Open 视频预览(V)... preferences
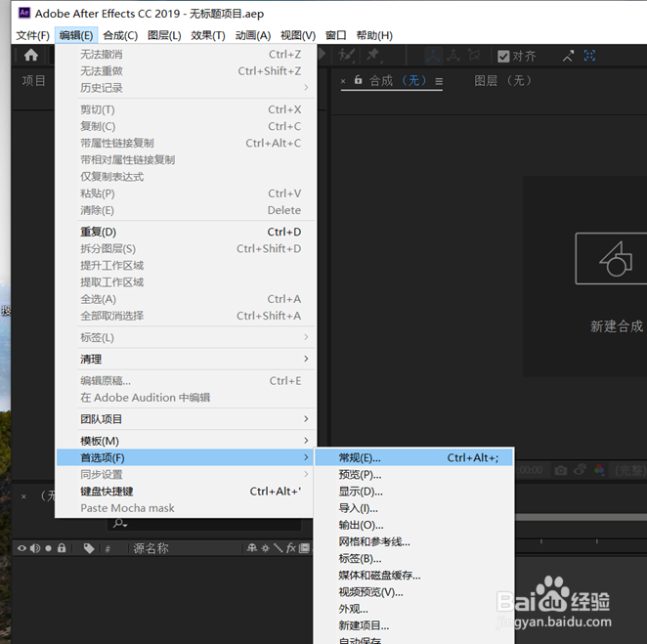 [x=413, y=592]
